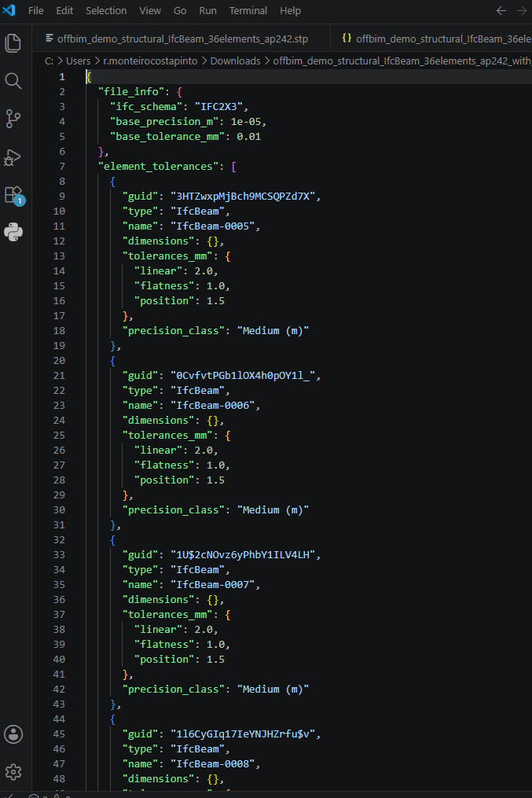Click line number 1 in gutter
Viewport: 532px width, 798px height.
(62, 77)
